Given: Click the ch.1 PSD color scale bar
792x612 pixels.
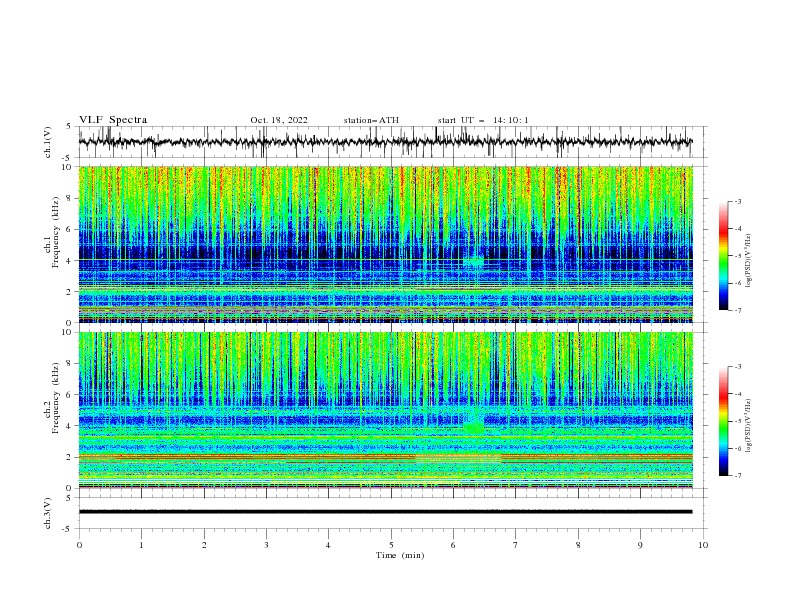Looking at the screenshot, I should [x=724, y=255].
